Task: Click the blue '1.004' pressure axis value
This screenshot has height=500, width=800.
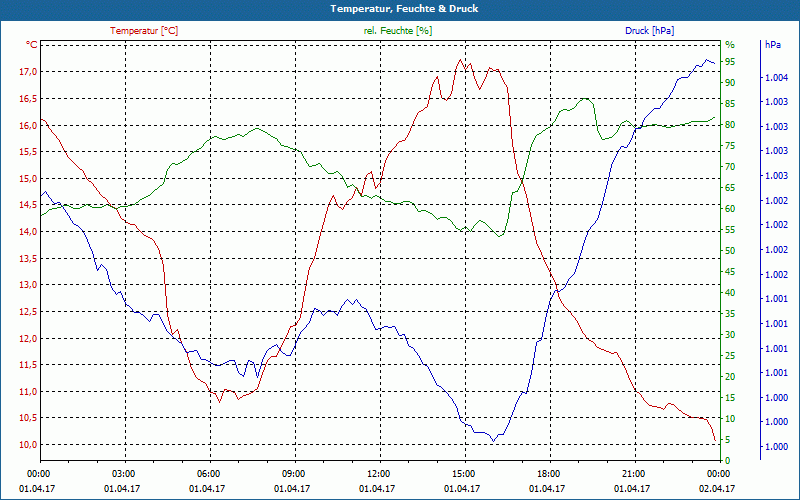Action: coord(776,78)
